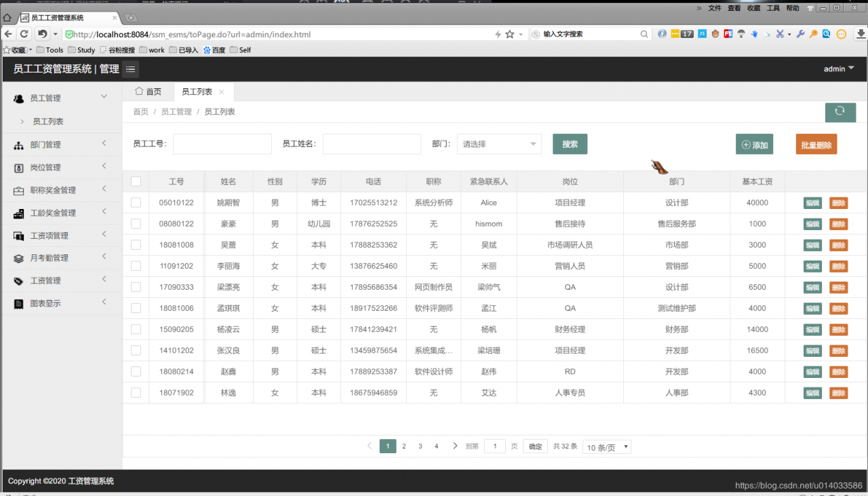Expand the 岗位管理 sidebar menu
This screenshot has height=496, width=868.
click(104, 166)
